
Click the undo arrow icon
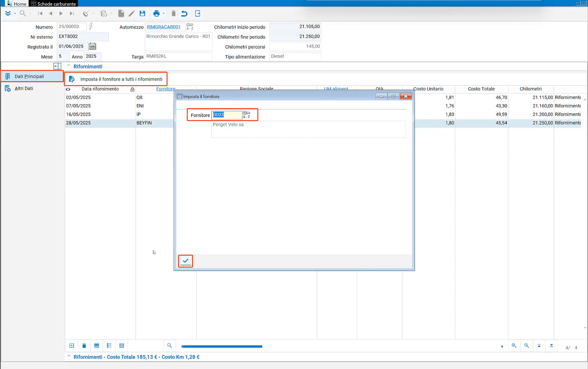(x=184, y=13)
